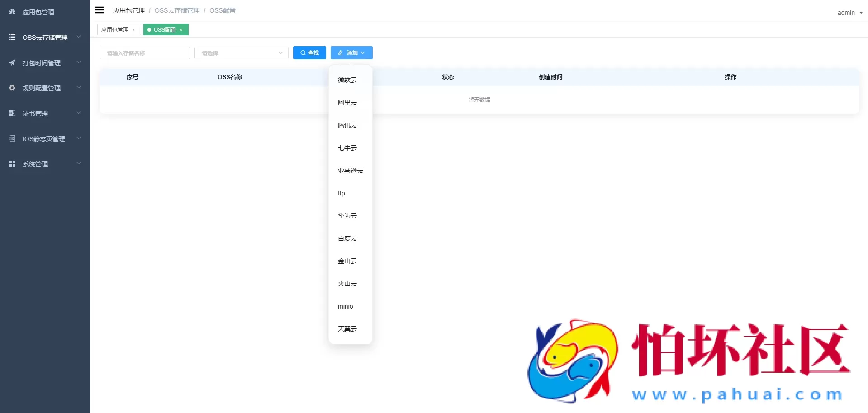
Task: Click the icon beside IOS静态页管理
Action: point(12,138)
